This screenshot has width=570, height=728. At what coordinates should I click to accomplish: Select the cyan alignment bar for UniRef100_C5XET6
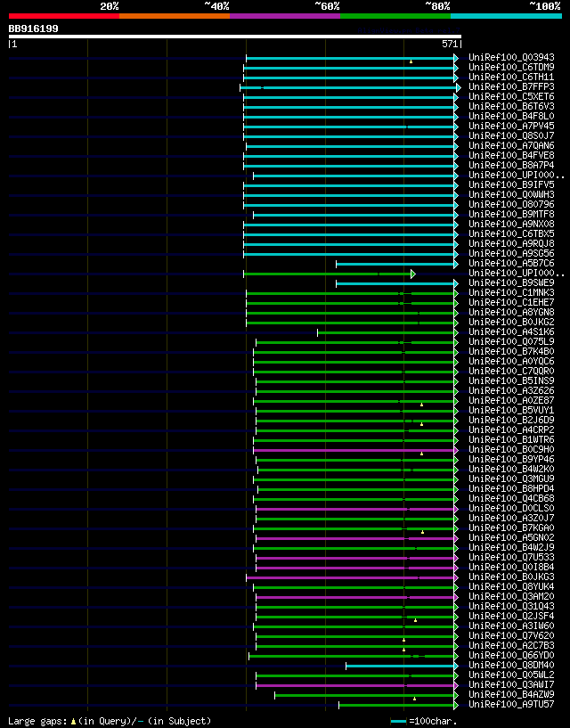348,97
